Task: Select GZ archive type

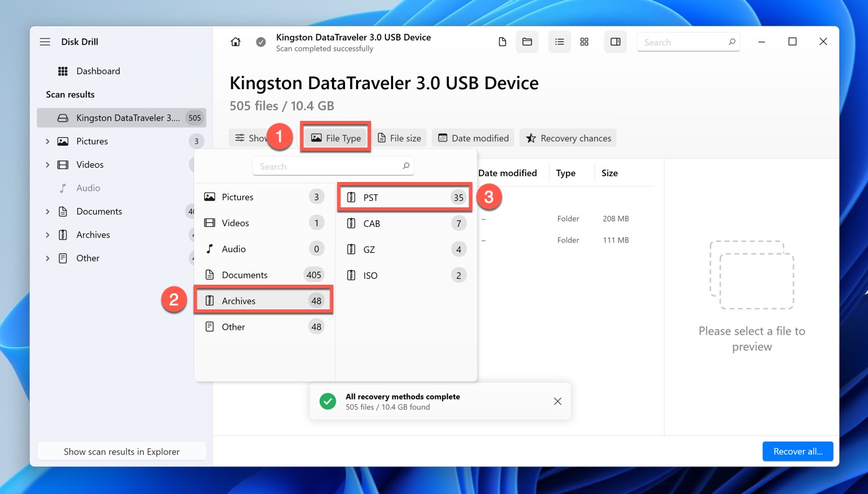Action: point(405,250)
